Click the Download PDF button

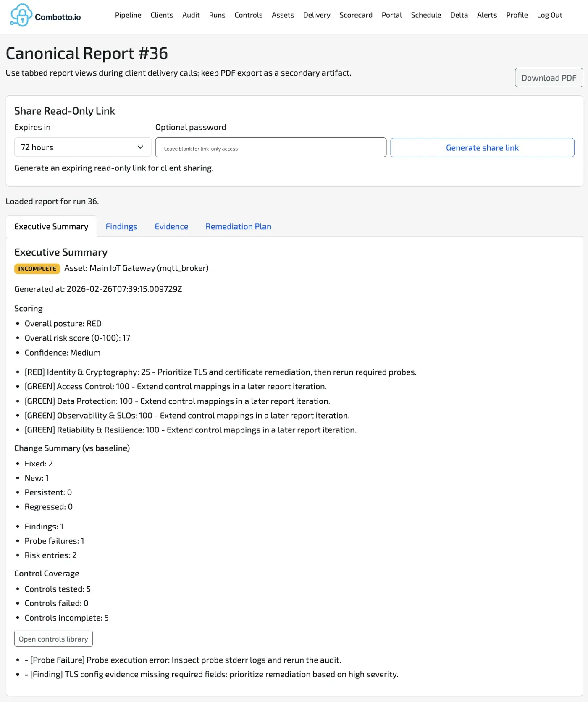tap(549, 78)
